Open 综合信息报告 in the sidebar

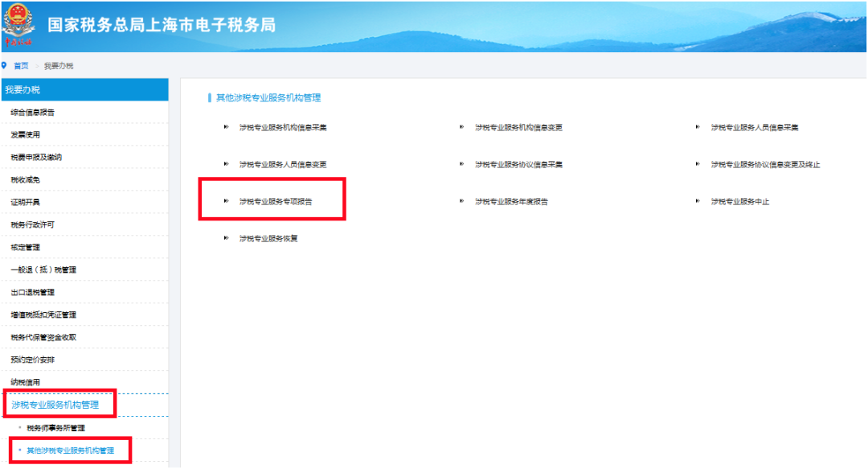pyautogui.click(x=84, y=113)
